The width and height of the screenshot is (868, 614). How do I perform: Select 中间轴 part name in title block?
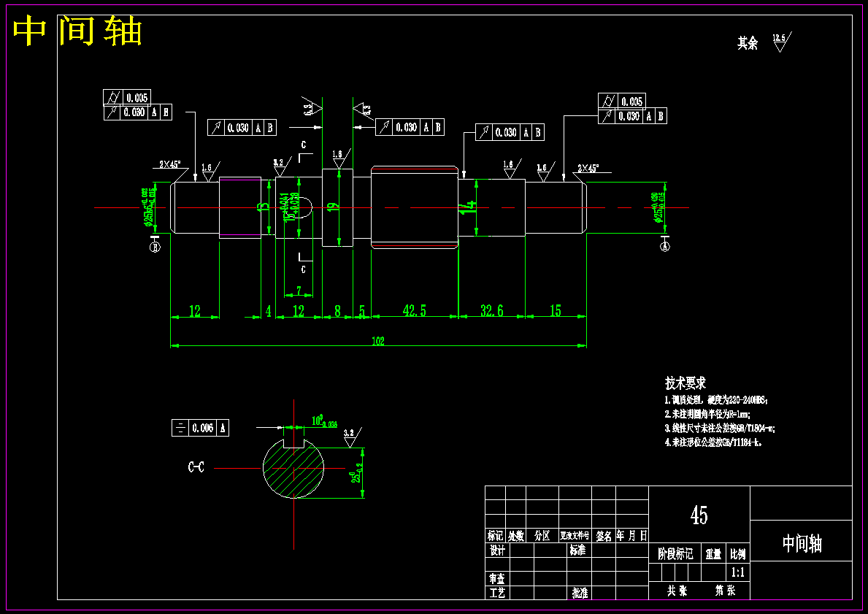coord(802,544)
